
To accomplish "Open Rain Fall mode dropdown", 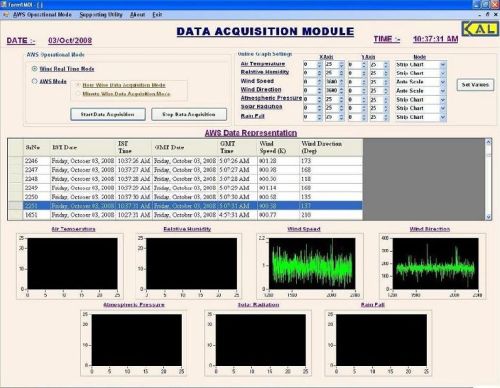I will point(443,117).
